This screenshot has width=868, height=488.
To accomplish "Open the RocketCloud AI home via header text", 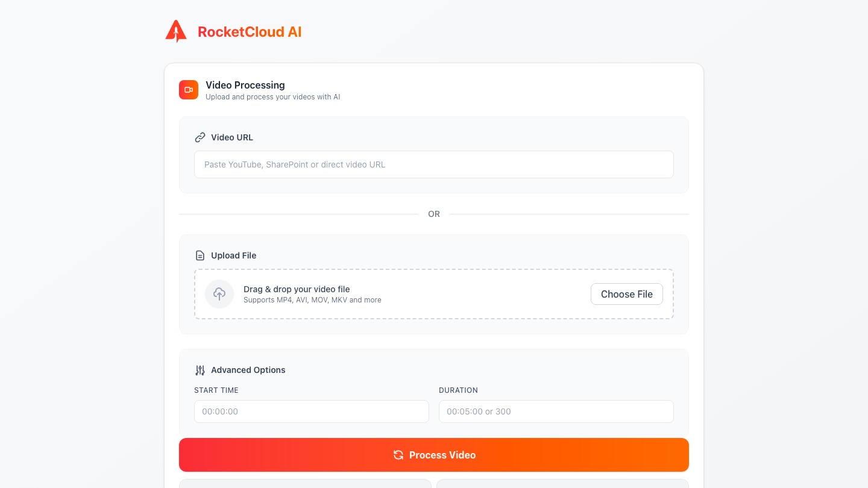I will [x=250, y=32].
